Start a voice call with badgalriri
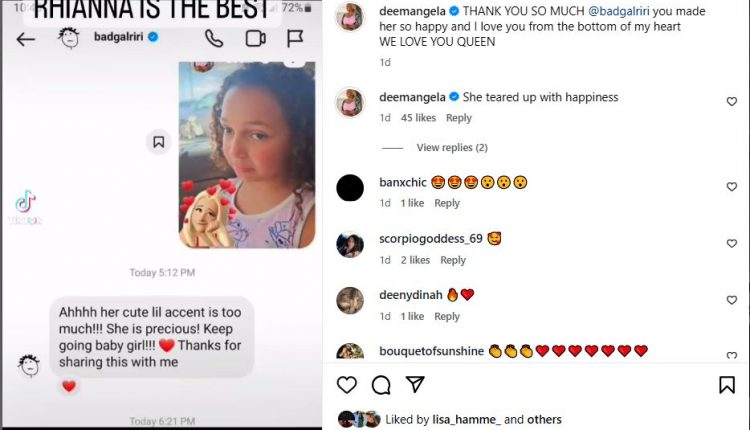This screenshot has height=430, width=750. click(x=214, y=39)
